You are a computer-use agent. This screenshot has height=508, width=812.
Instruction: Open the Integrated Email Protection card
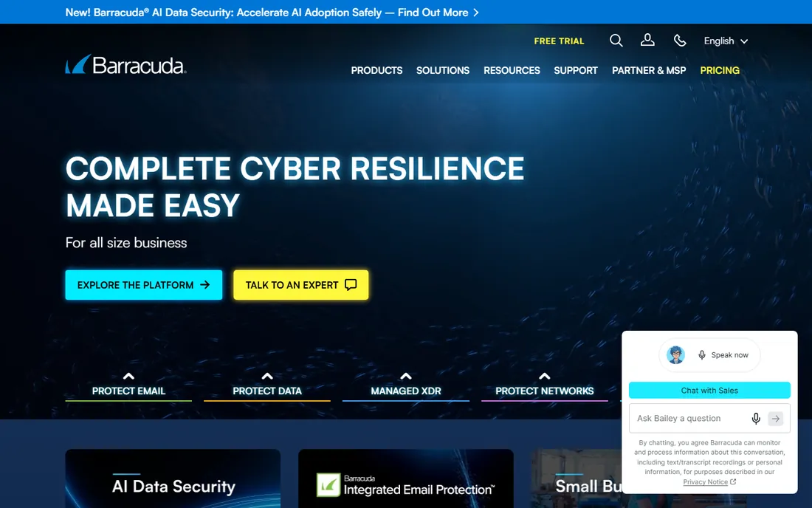pos(405,478)
